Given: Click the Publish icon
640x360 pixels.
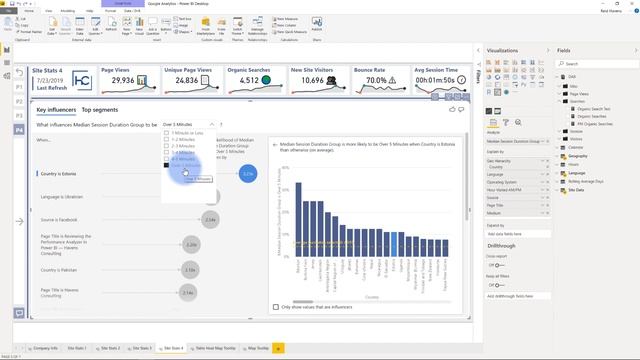Looking at the screenshot, I should [317, 24].
